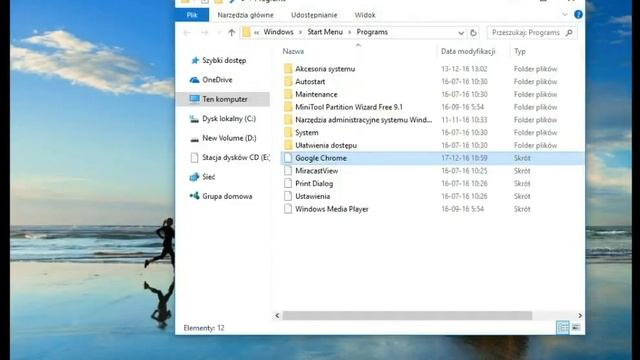Select the Google Chrome file name
Screen dimensions: 640x360
click(x=321, y=158)
